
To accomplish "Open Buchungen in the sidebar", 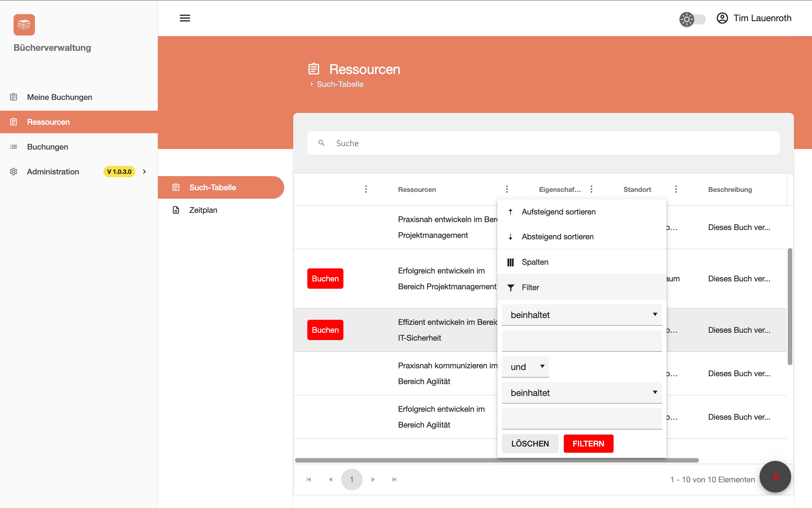I will pos(79,147).
